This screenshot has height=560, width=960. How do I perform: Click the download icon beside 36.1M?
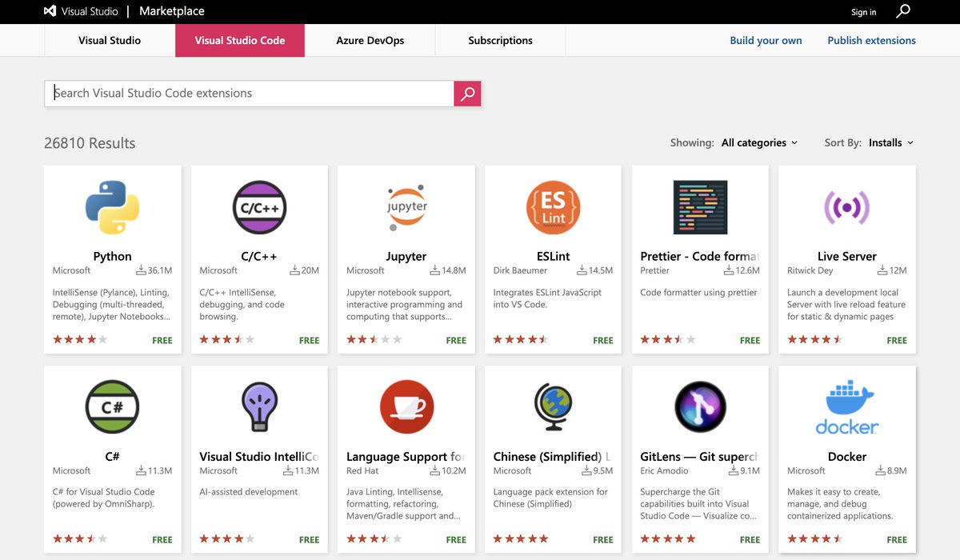click(x=141, y=270)
